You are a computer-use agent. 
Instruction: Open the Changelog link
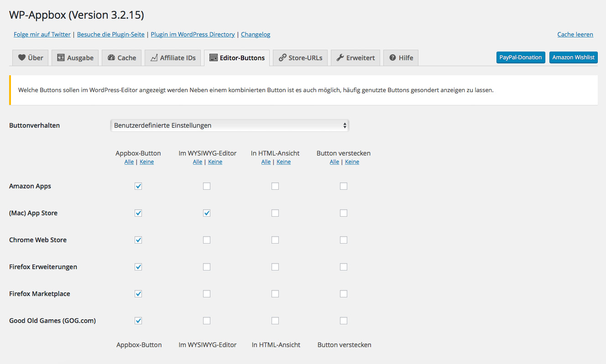[x=256, y=34]
